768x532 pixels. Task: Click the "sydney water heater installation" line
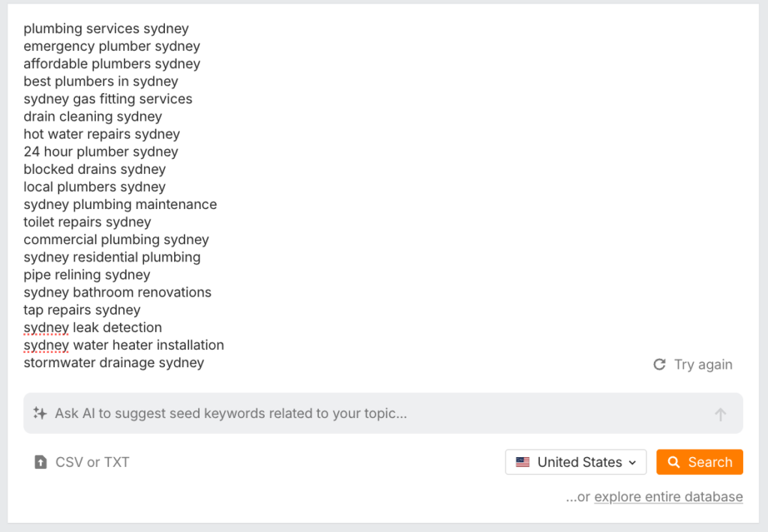tap(124, 345)
